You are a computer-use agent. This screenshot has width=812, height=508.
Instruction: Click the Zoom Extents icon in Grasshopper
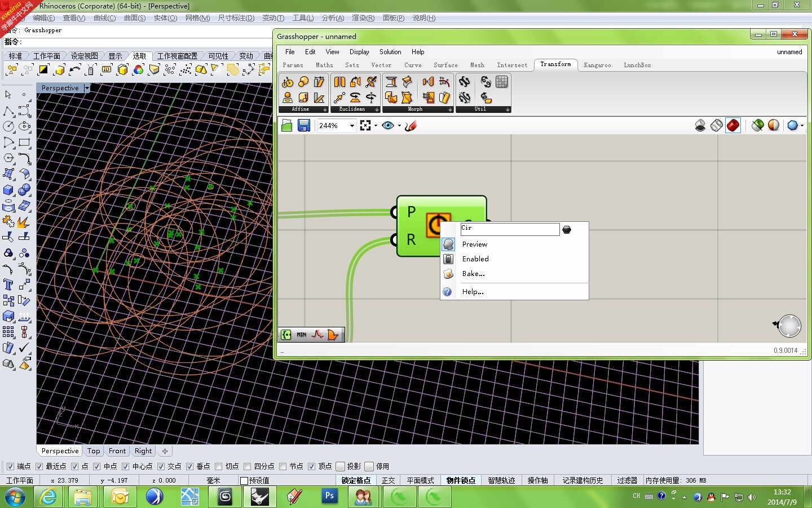365,125
